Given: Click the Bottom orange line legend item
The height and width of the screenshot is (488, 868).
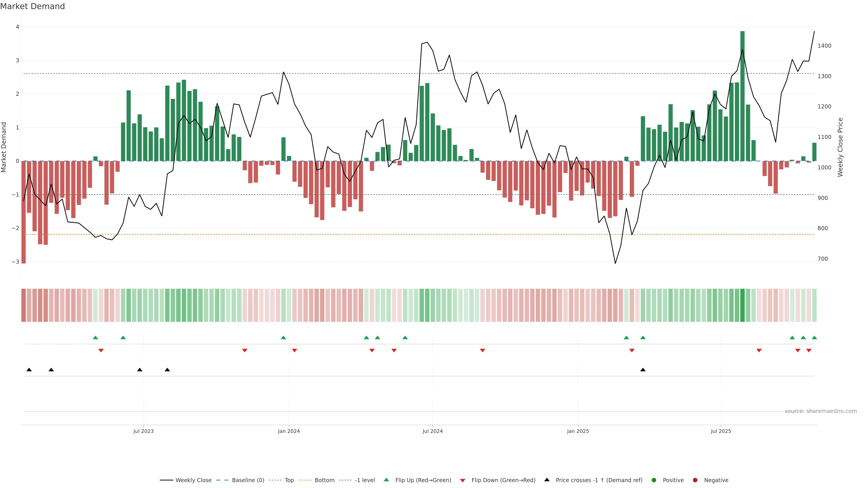Looking at the screenshot, I should 324,480.
